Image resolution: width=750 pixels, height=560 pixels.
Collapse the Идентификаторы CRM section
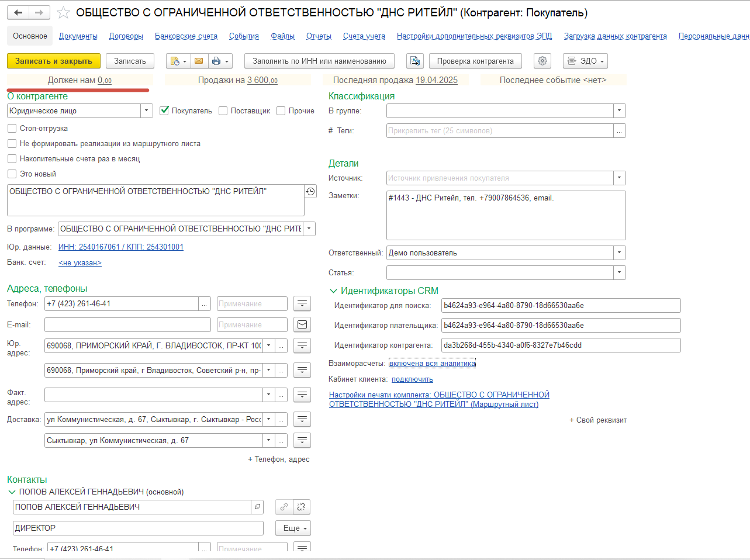[334, 291]
